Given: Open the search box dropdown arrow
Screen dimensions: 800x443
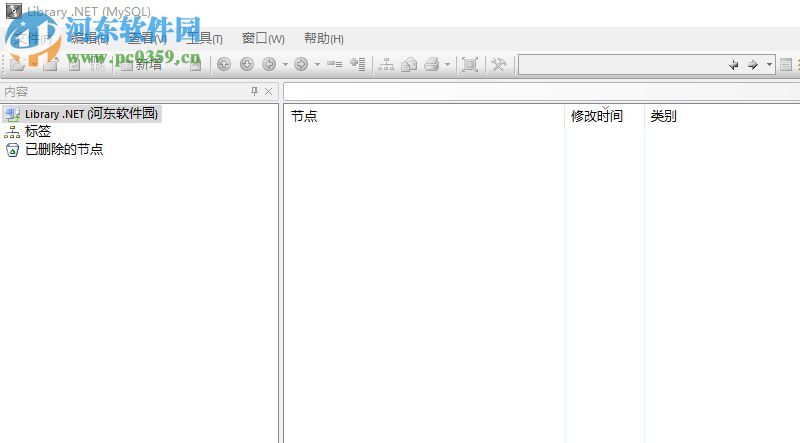Looking at the screenshot, I should (769, 65).
